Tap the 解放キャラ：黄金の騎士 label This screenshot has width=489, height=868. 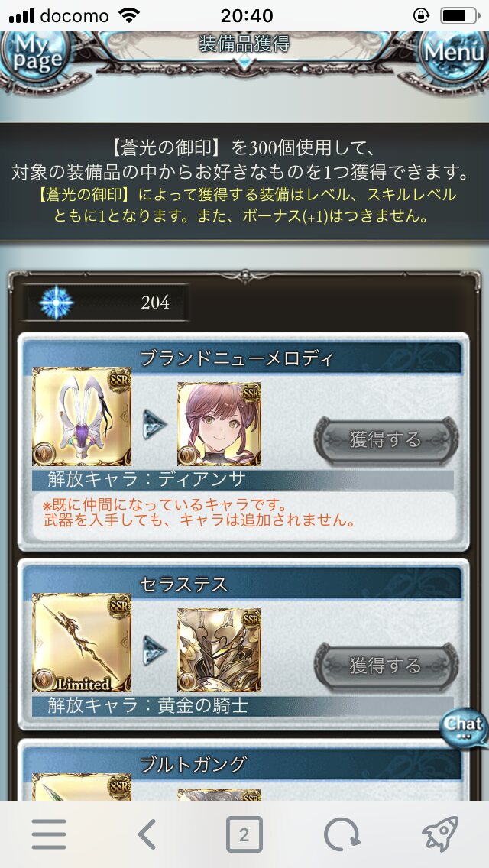(x=148, y=706)
